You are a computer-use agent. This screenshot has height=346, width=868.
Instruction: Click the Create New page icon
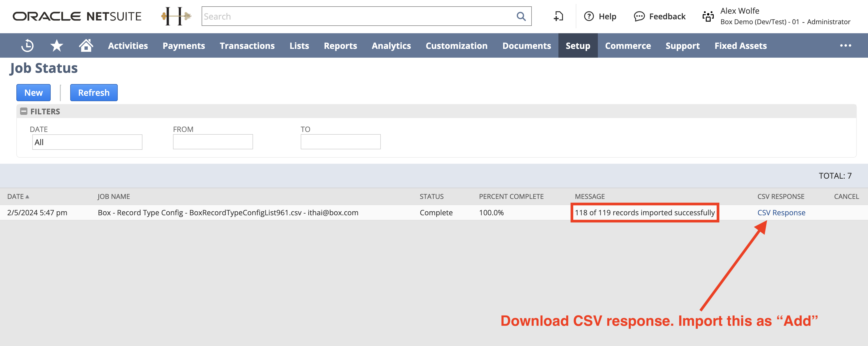(558, 16)
